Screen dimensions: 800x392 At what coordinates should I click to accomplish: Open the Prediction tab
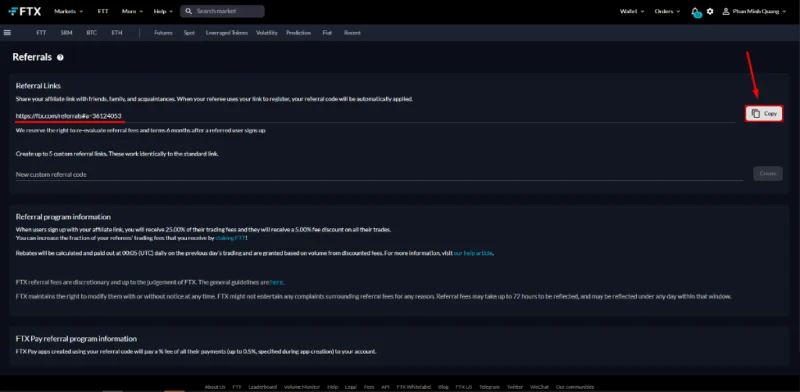click(x=298, y=33)
